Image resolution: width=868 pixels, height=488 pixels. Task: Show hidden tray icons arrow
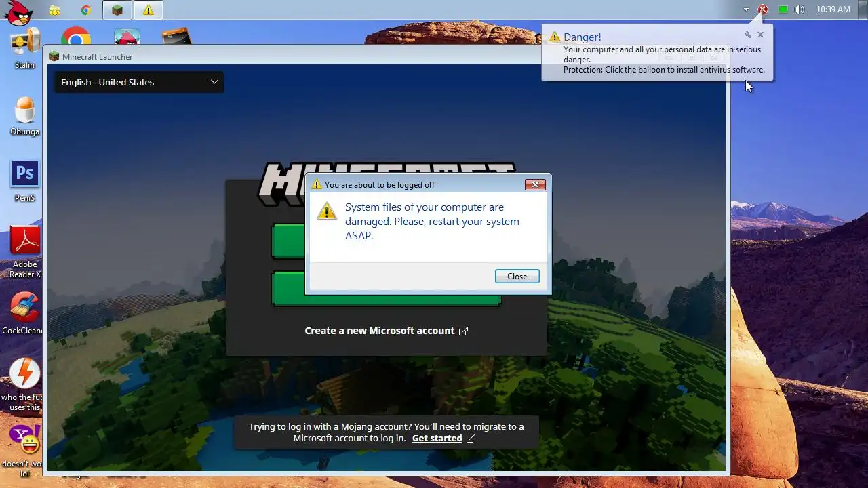(x=746, y=9)
